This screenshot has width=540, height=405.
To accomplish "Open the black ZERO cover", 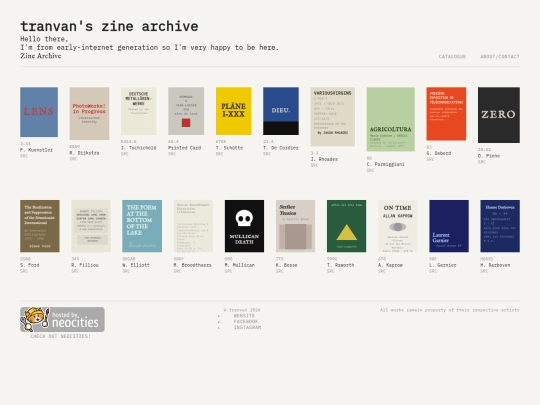I will coord(499,115).
